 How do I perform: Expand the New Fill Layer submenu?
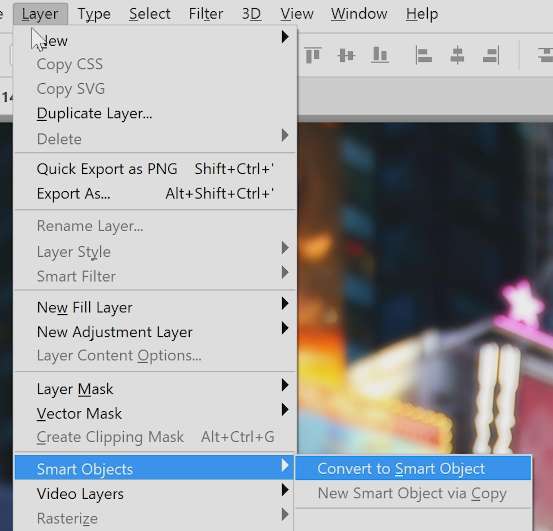click(x=285, y=304)
